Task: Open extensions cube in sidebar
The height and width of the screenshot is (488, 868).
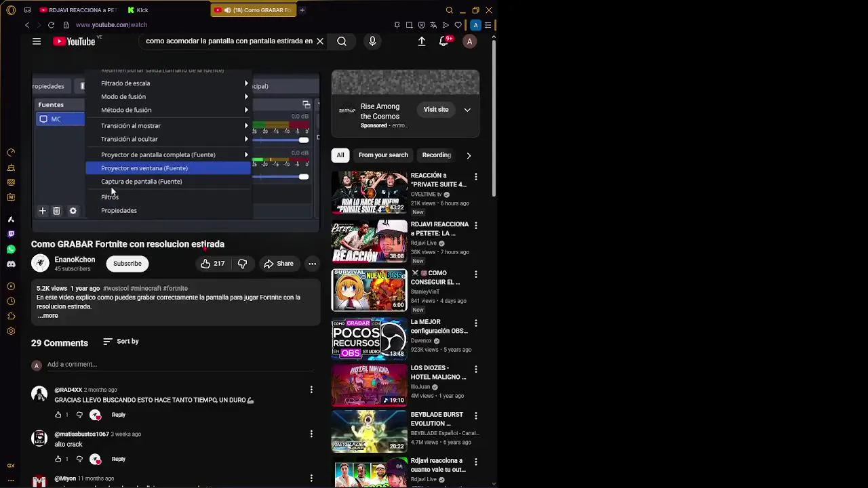Action: tap(11, 316)
